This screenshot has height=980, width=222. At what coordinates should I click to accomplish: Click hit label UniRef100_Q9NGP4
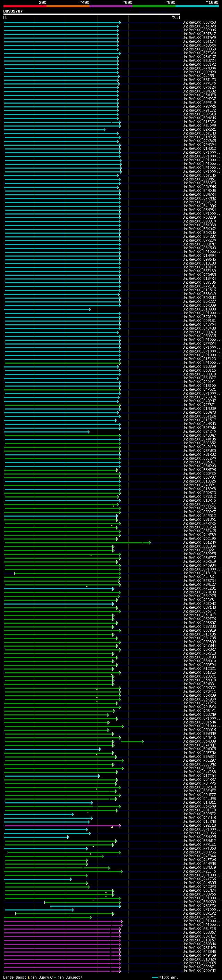tap(199, 145)
